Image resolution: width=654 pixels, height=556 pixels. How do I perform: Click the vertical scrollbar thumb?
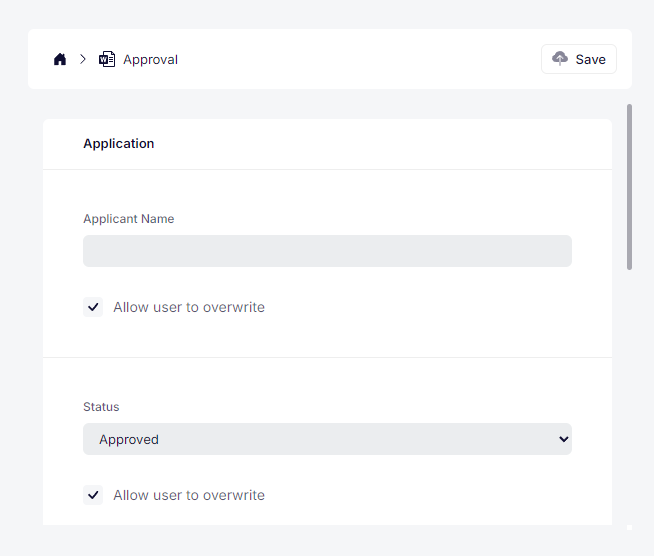[629, 186]
